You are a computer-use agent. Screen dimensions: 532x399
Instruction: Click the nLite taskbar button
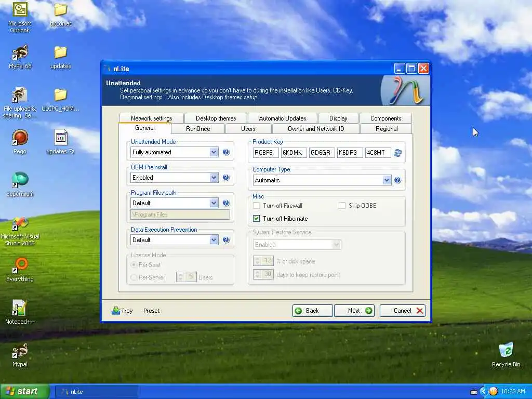[96, 392]
